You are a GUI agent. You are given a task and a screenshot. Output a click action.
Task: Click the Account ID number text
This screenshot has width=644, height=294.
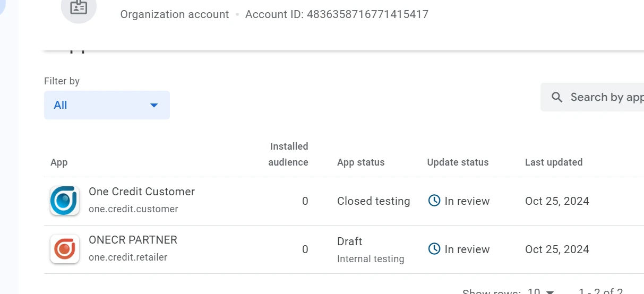pyautogui.click(x=367, y=14)
